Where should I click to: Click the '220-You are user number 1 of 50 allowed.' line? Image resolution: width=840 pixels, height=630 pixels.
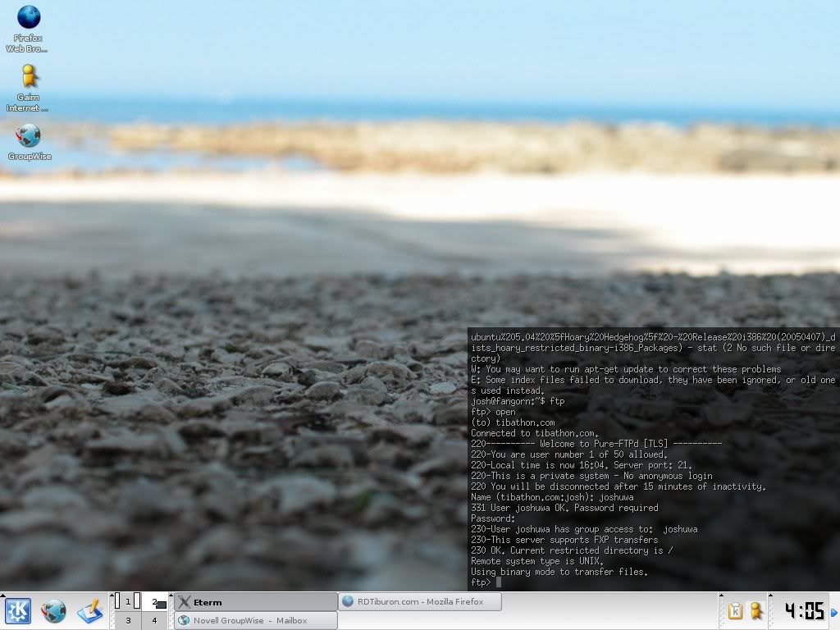(x=569, y=454)
